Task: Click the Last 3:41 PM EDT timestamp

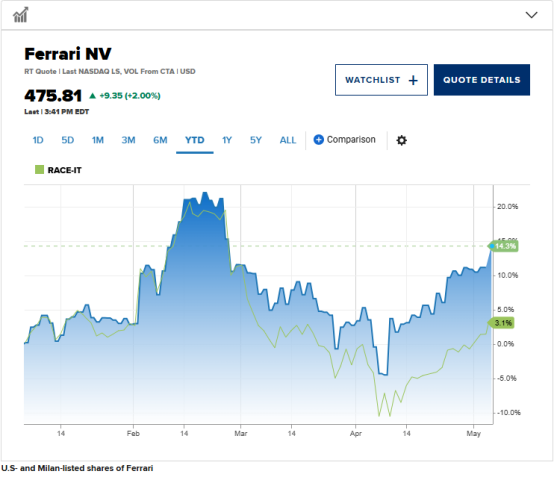Action: [57, 112]
